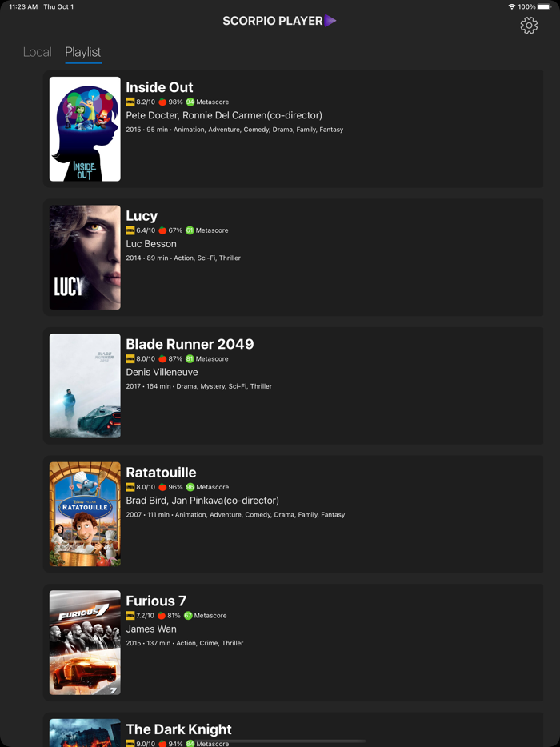The image size is (560, 747).
Task: Click the Blade Runner 2049 poster image
Action: tap(85, 385)
